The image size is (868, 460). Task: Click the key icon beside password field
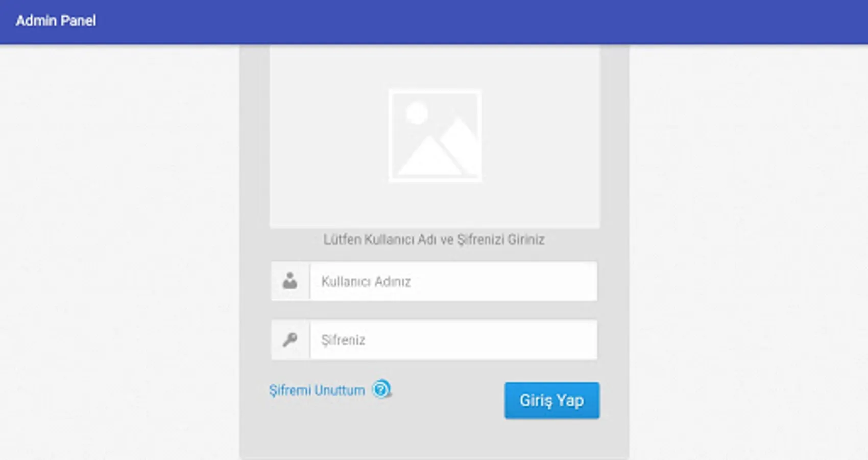coord(290,339)
